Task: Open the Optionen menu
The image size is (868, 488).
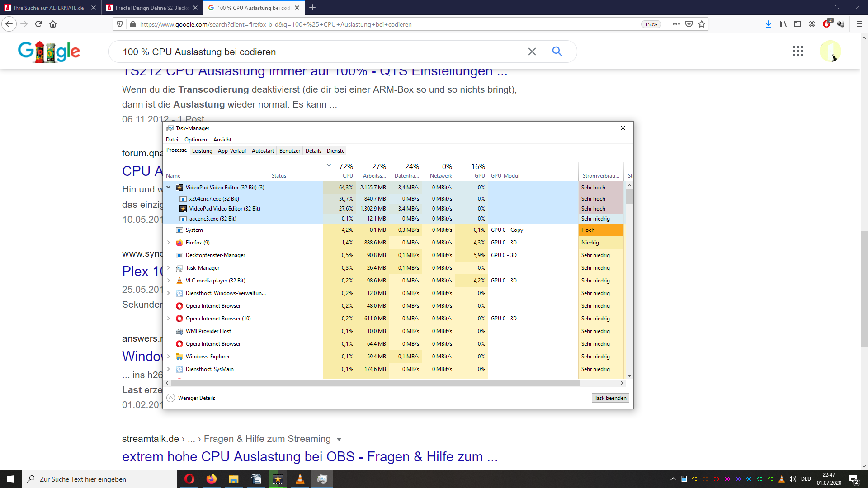Action: click(x=195, y=140)
